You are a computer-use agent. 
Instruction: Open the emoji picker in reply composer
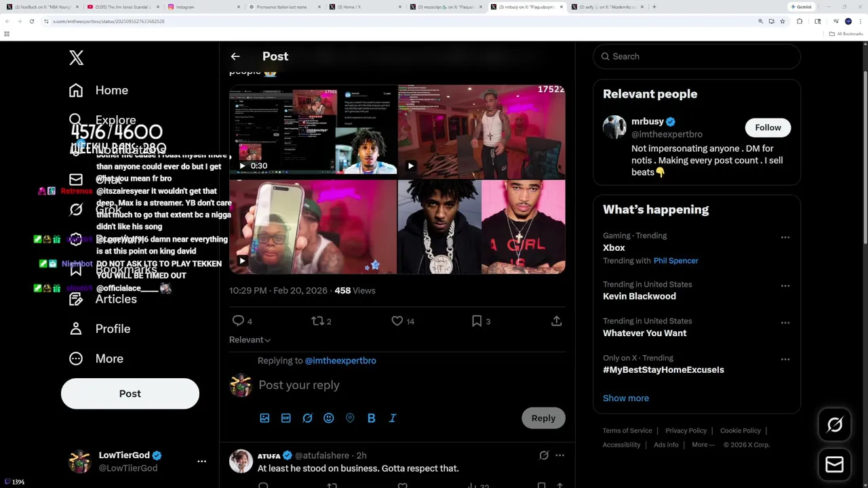(x=329, y=418)
